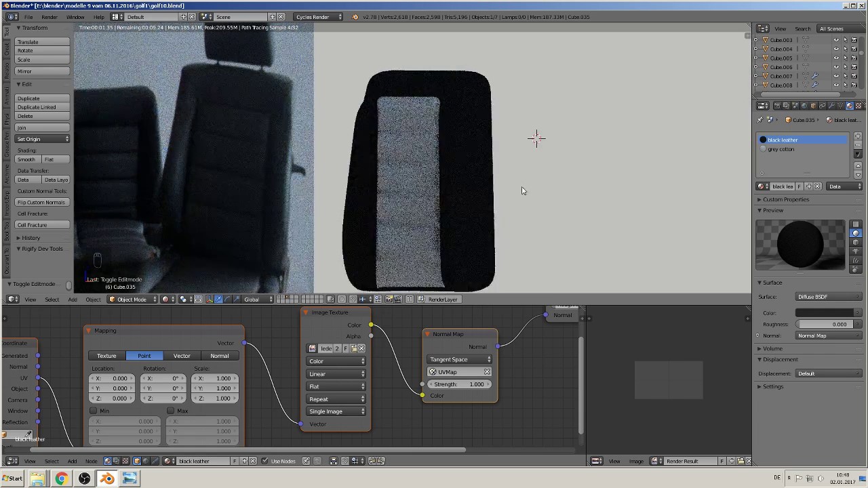Unlink image with X in Image Texture node
The height and width of the screenshot is (488, 868).
tap(361, 348)
